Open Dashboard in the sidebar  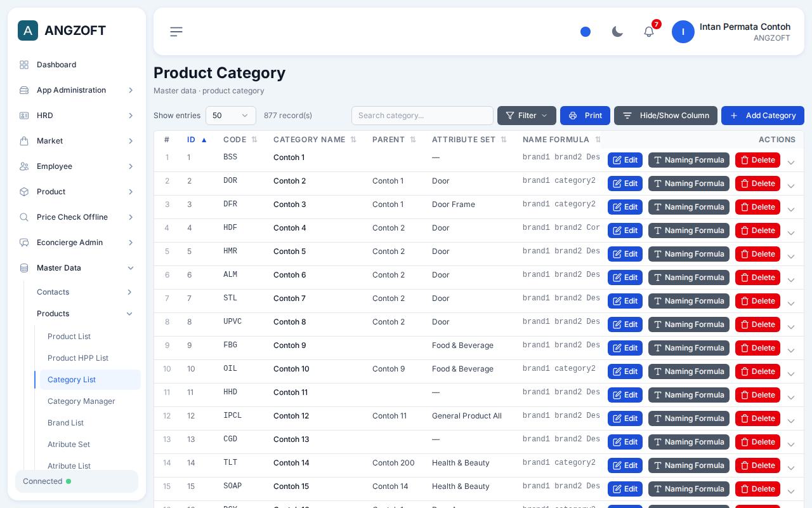77,65
